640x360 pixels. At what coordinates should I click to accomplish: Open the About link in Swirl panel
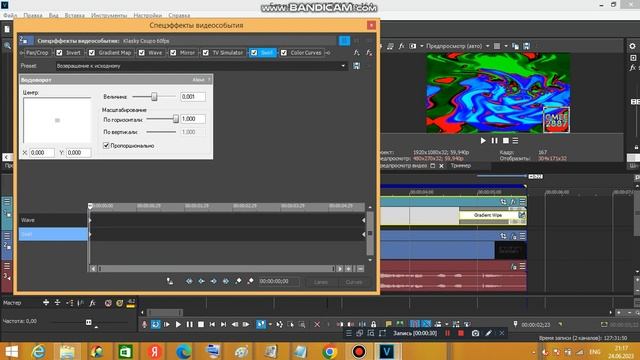tap(198, 80)
